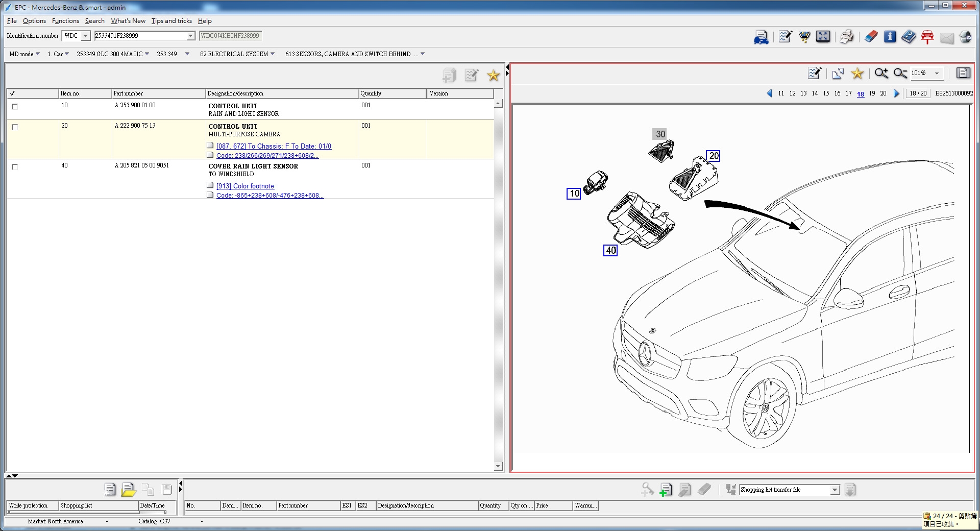980x531 pixels.
Task: Open the What's New menu
Action: [128, 21]
